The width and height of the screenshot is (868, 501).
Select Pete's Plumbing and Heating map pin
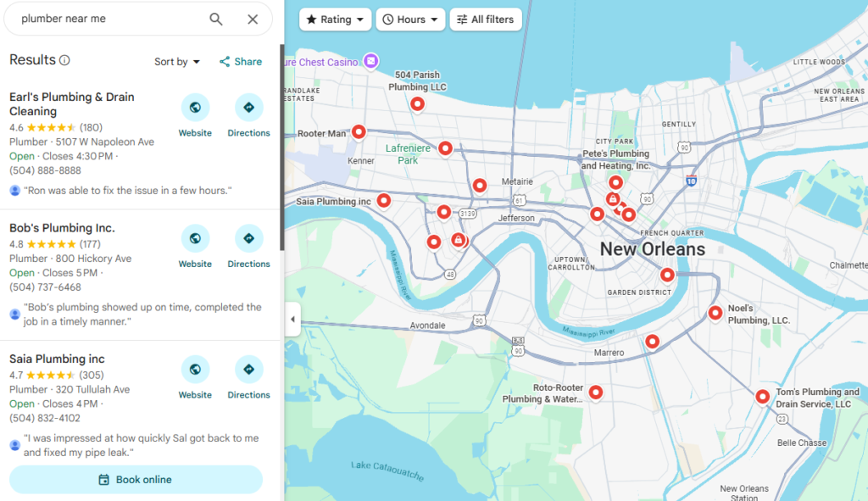[x=615, y=183]
